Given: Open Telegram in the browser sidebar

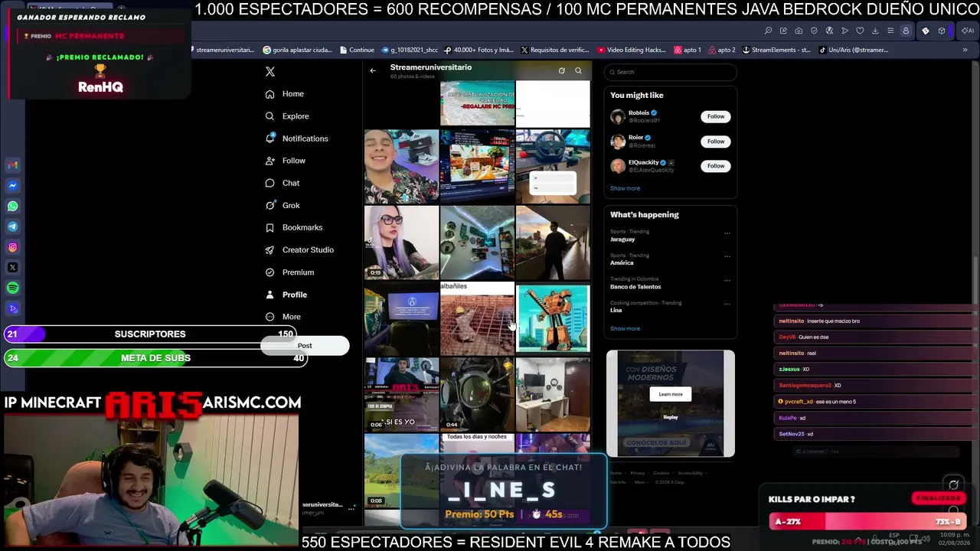Looking at the screenshot, I should pos(13,227).
